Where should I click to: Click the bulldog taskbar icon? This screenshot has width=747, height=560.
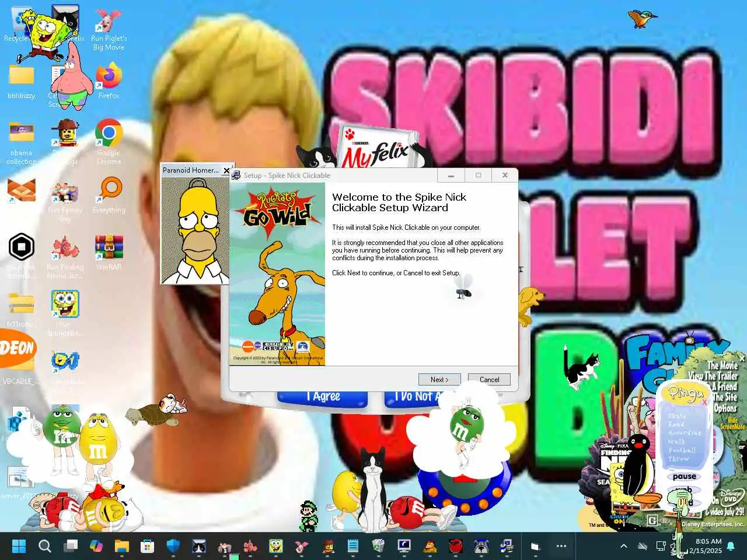pos(481,547)
